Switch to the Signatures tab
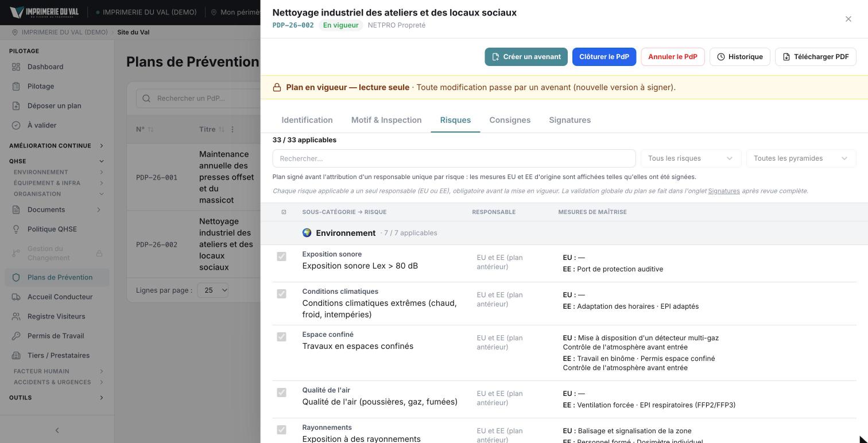Image resolution: width=868 pixels, height=443 pixels. 569,120
